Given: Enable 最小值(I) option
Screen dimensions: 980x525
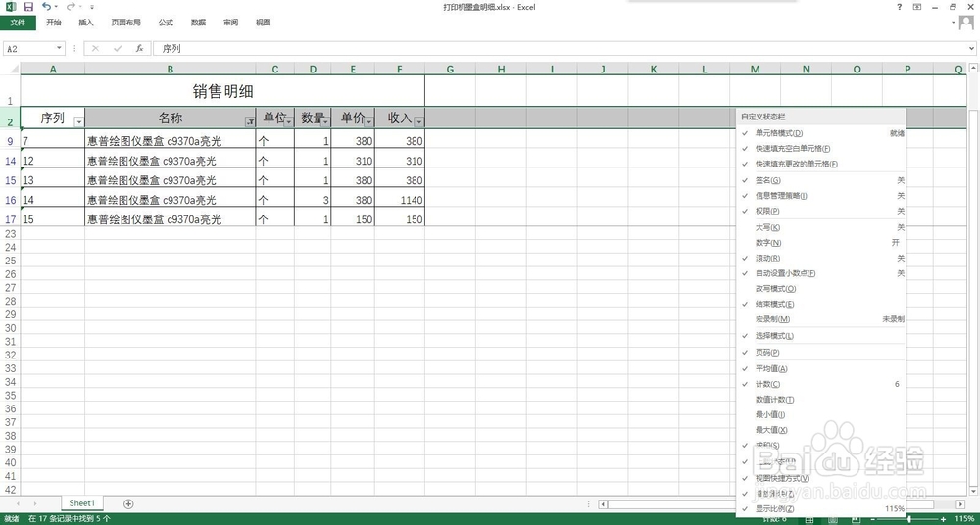Looking at the screenshot, I should [821, 414].
